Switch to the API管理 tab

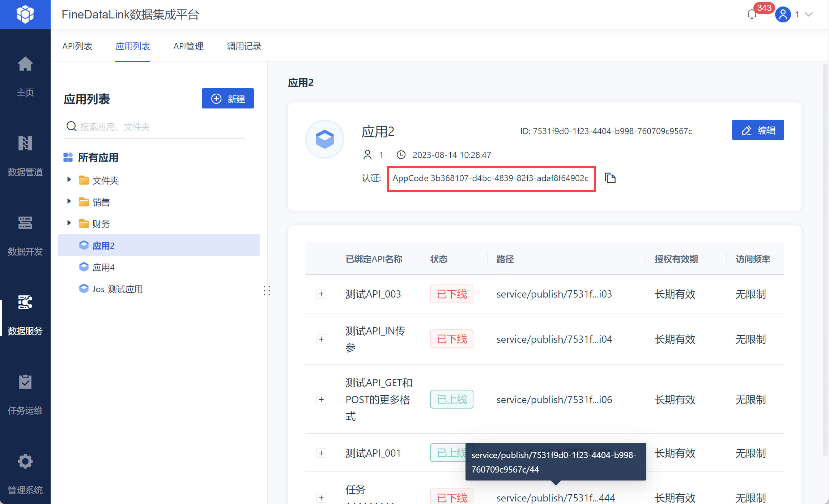pyautogui.click(x=188, y=46)
